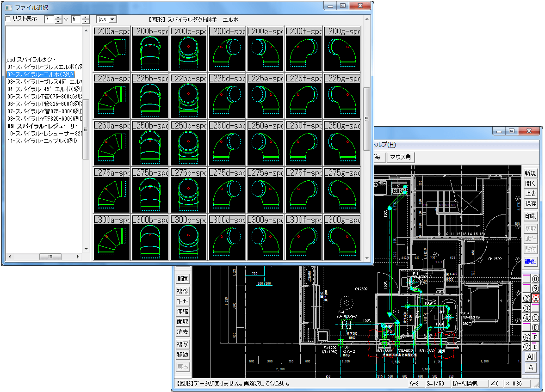Select the 範囲 (range) selection tool

[183, 279]
